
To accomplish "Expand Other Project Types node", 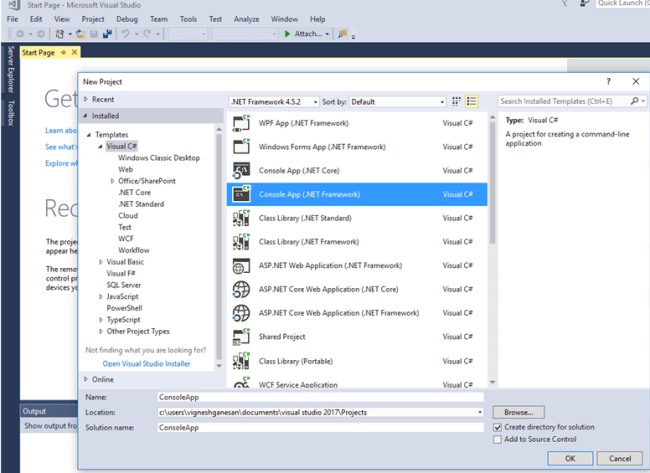I will pyautogui.click(x=100, y=332).
